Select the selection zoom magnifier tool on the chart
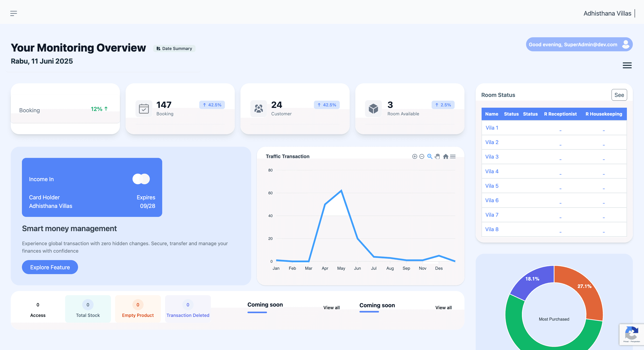Viewport: 644px width, 350px height. click(430, 156)
